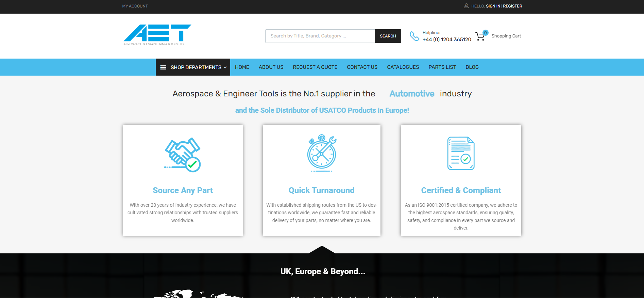Click the Quick Turnaround heading
Screen dimensions: 644x298
322,190
